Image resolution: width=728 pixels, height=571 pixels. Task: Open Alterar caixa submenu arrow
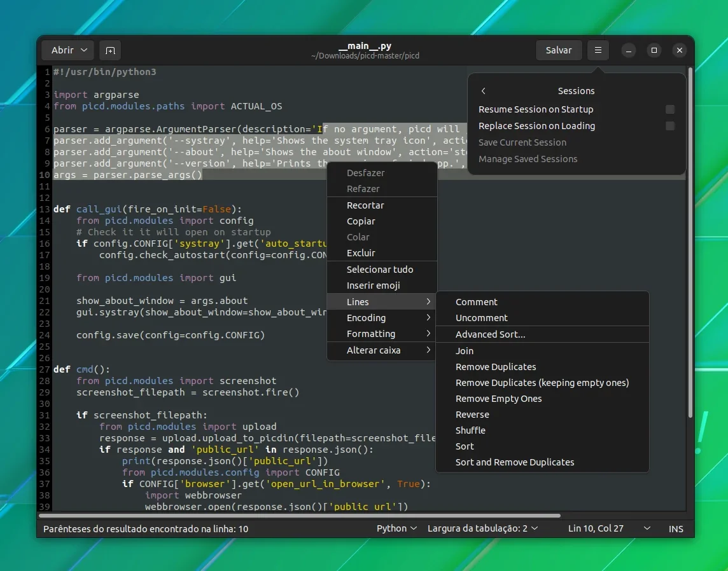428,350
